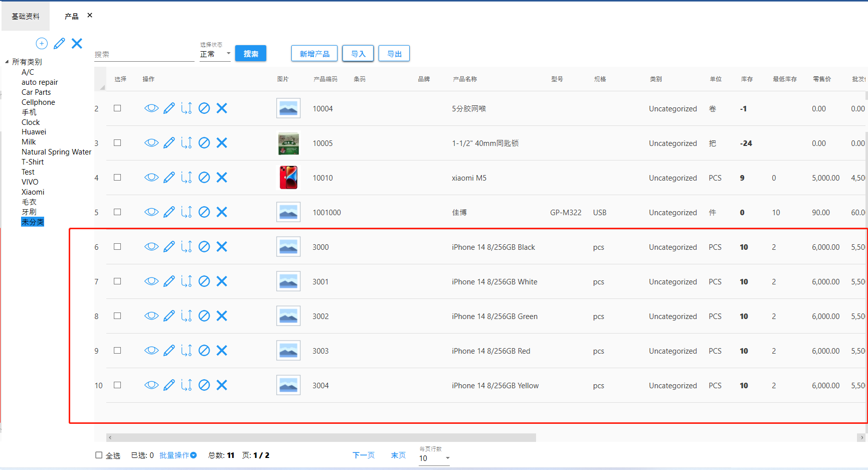
Task: Click the sort icon for product 3000
Action: click(x=187, y=247)
